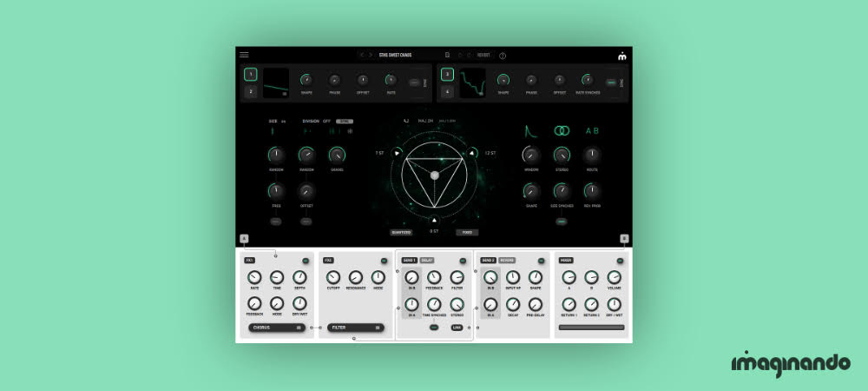Toggle the sync switch under Size Synched
The height and width of the screenshot is (391, 868).
coord(562,222)
